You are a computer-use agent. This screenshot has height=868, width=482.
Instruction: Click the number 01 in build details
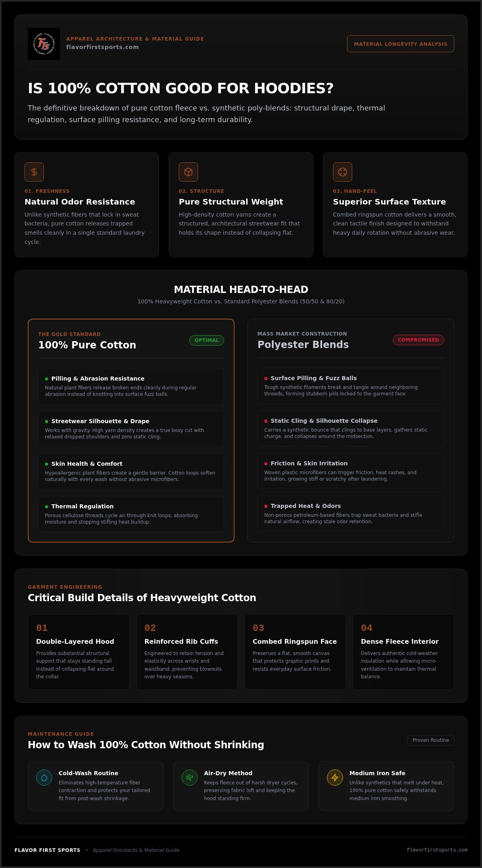tap(42, 628)
